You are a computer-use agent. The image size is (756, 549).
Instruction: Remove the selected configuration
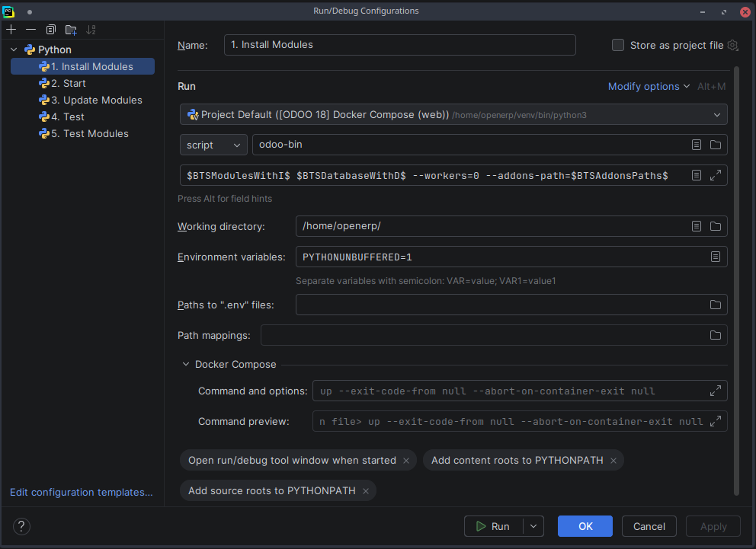click(30, 30)
